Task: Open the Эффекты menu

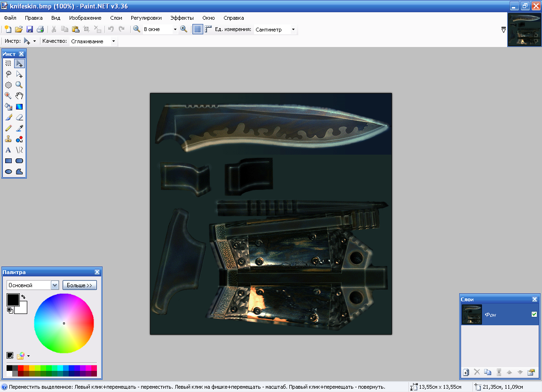Action: tap(182, 18)
